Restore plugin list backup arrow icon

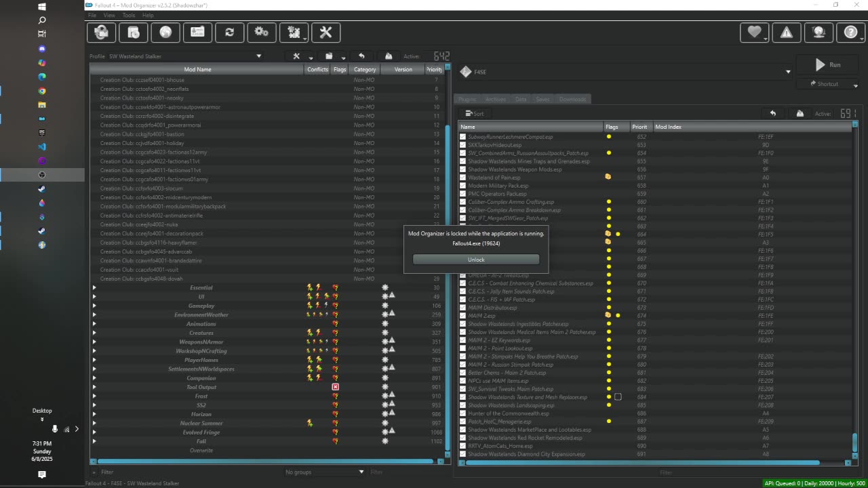coord(772,113)
